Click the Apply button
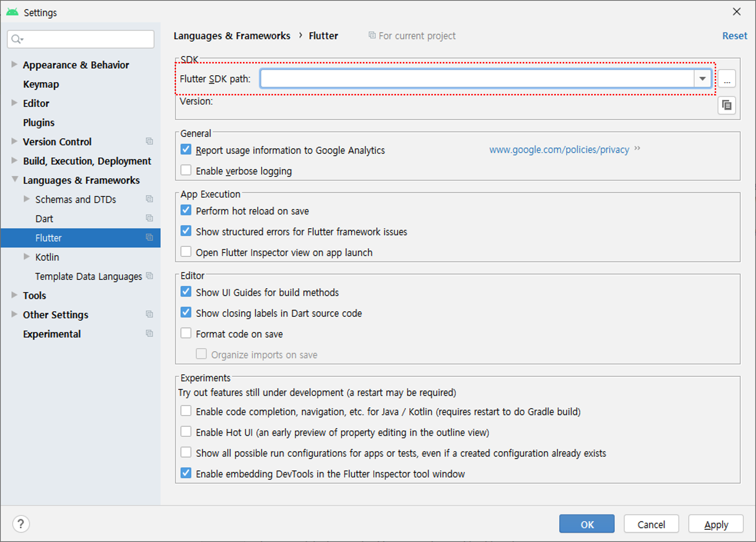The height and width of the screenshot is (542, 756). (716, 524)
